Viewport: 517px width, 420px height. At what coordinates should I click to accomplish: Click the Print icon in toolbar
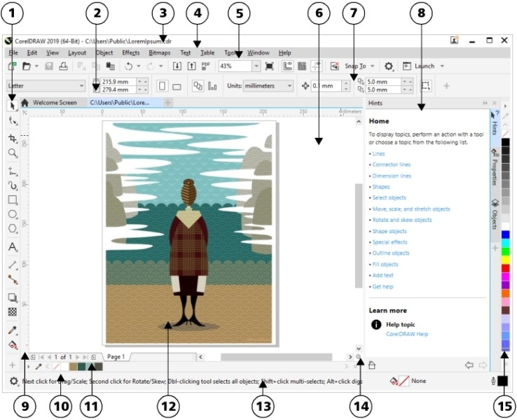point(63,66)
